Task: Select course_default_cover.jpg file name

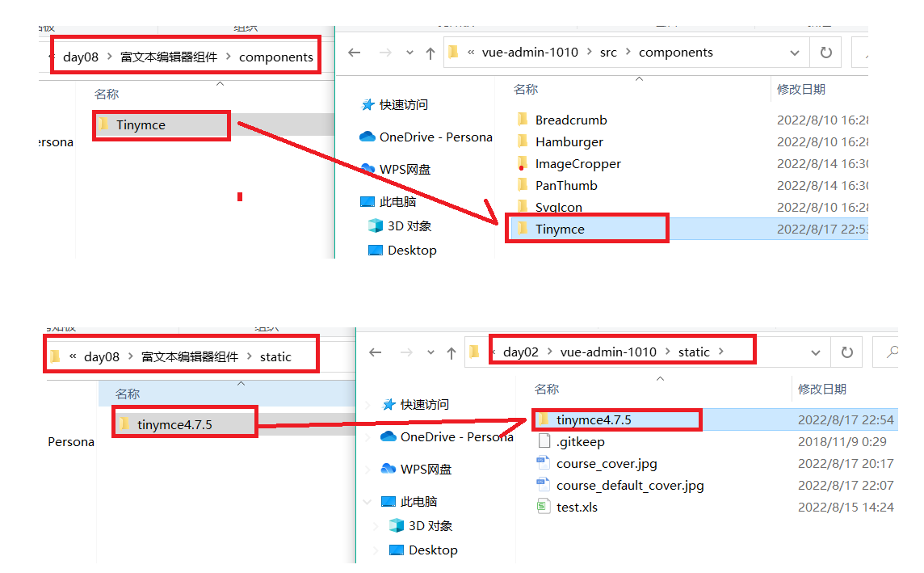Action: (630, 485)
